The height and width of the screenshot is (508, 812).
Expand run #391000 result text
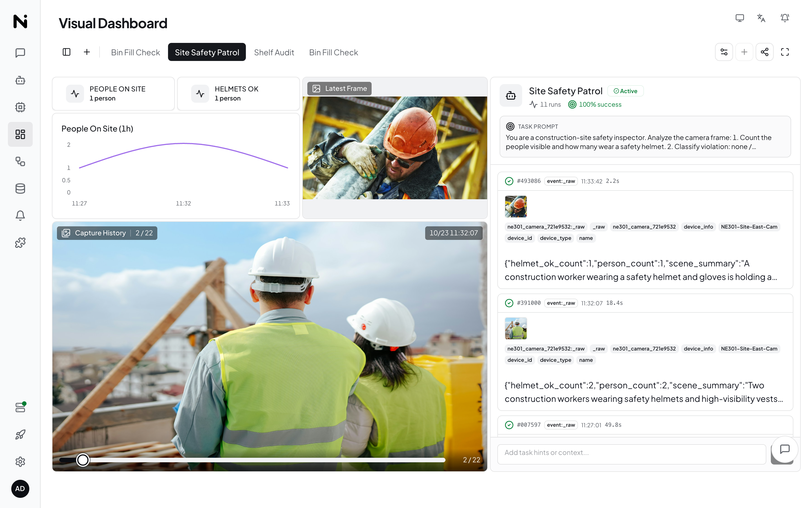coord(644,392)
